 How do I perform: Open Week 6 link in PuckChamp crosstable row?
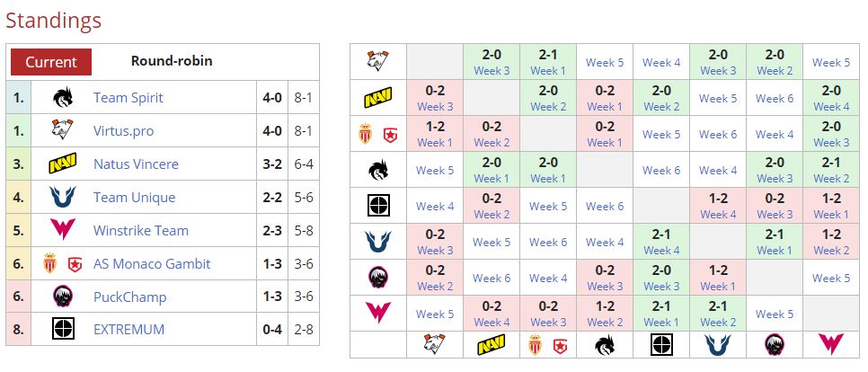(492, 278)
